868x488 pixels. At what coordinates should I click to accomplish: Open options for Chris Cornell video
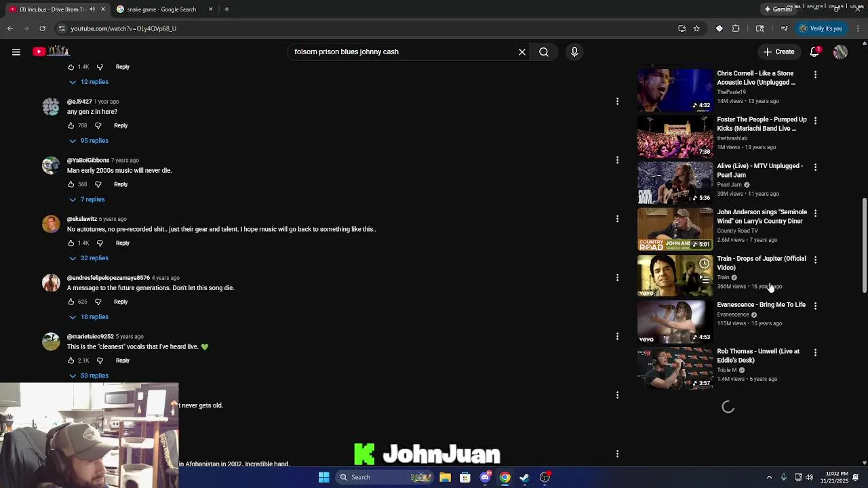[x=815, y=75]
